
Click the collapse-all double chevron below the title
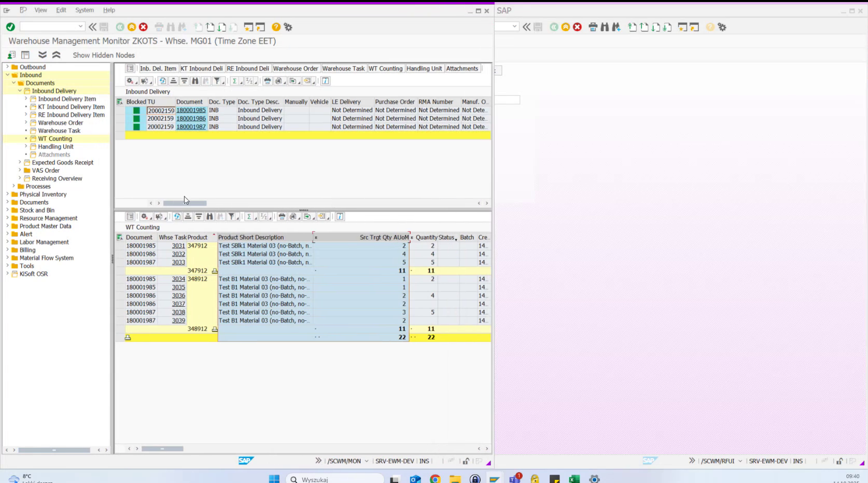[57, 54]
